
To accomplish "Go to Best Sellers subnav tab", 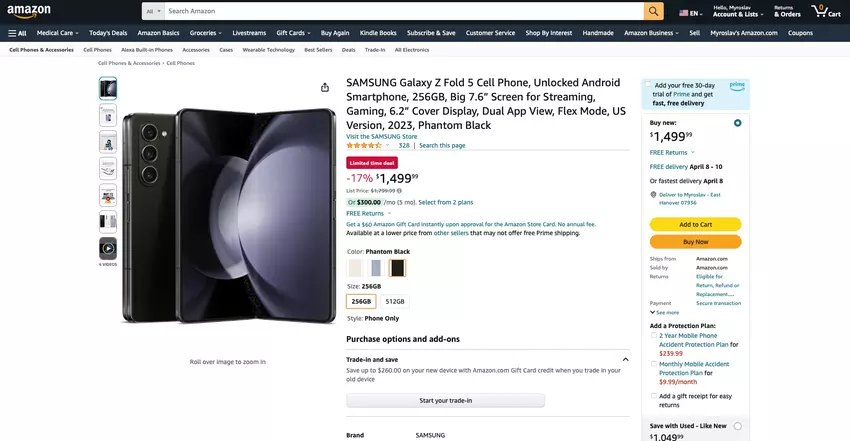I will click(318, 49).
